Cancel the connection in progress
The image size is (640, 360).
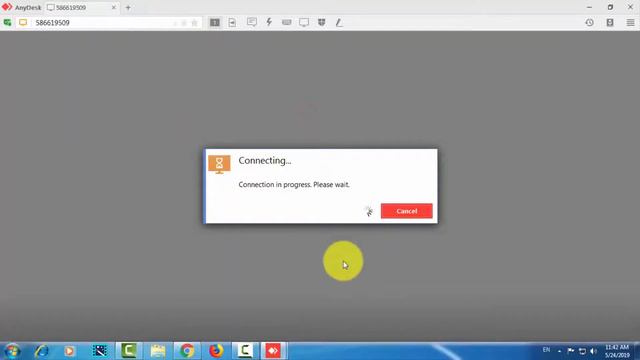pyautogui.click(x=407, y=211)
